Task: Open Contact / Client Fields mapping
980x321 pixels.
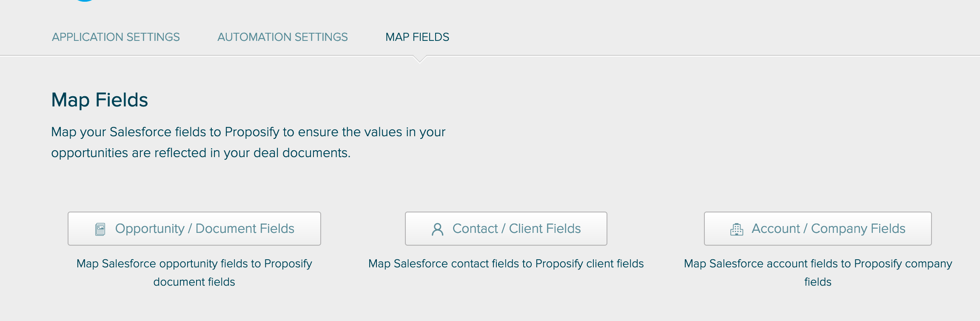Action: [506, 229]
